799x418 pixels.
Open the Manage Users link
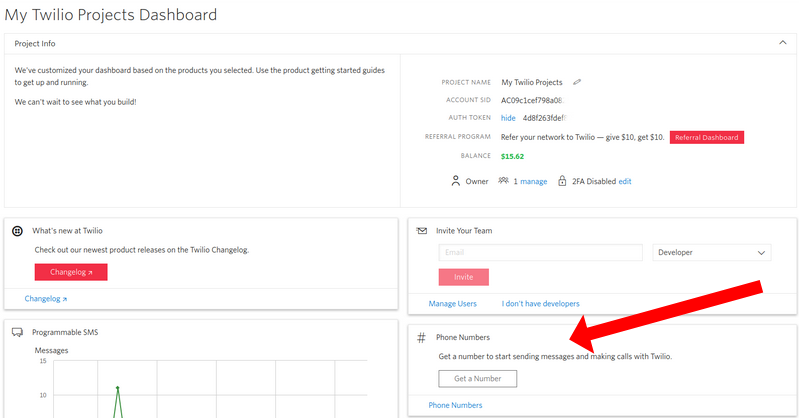(x=452, y=304)
